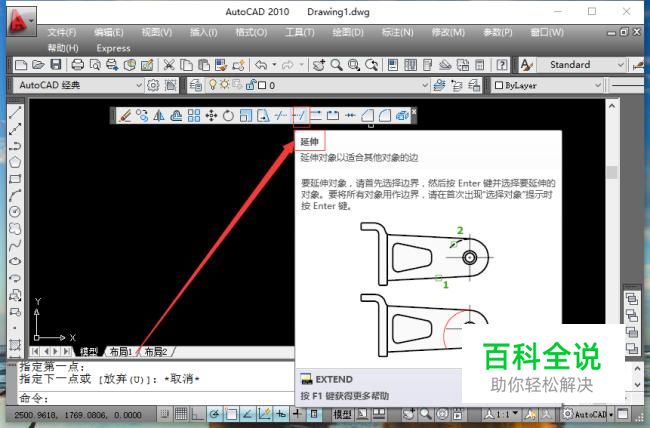Select the Trim tool

coord(281,115)
